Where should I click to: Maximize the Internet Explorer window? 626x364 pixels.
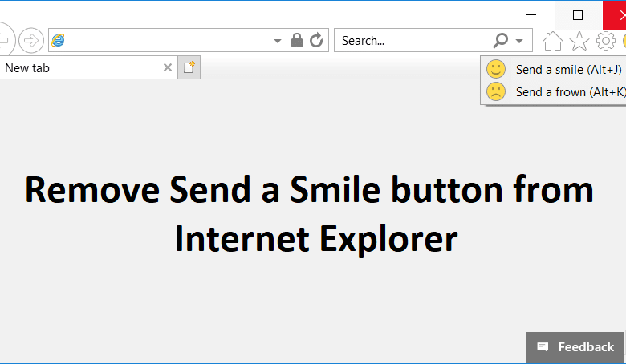point(578,15)
